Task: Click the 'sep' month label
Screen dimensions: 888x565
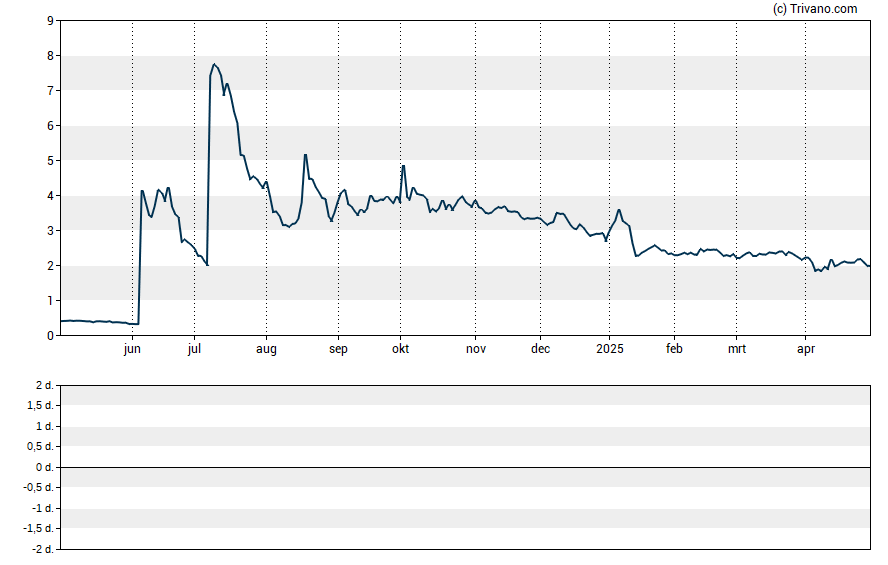Action: point(338,349)
